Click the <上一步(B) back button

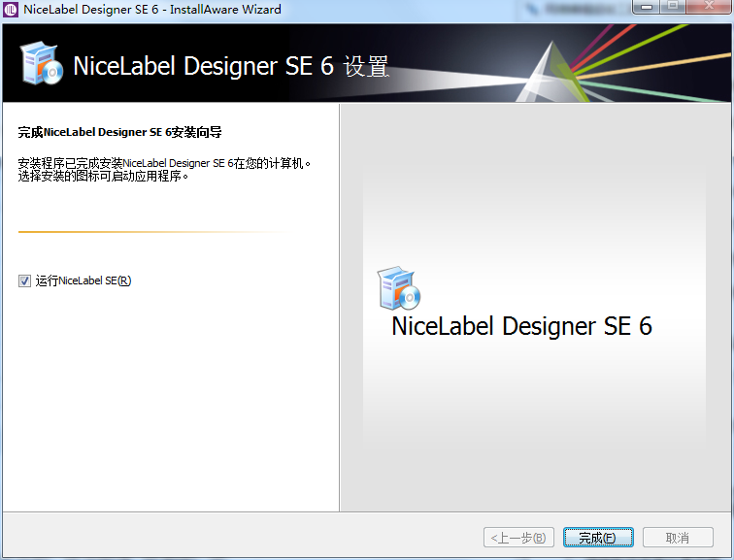[517, 537]
